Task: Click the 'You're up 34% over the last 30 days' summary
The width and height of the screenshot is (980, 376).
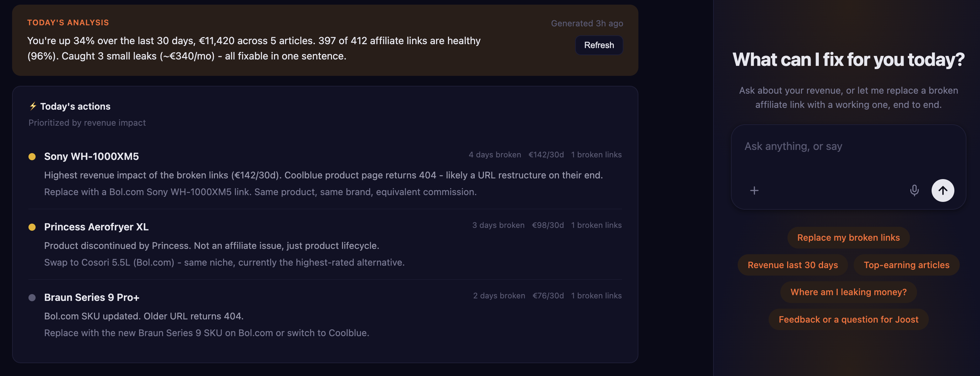Action: pos(254,48)
